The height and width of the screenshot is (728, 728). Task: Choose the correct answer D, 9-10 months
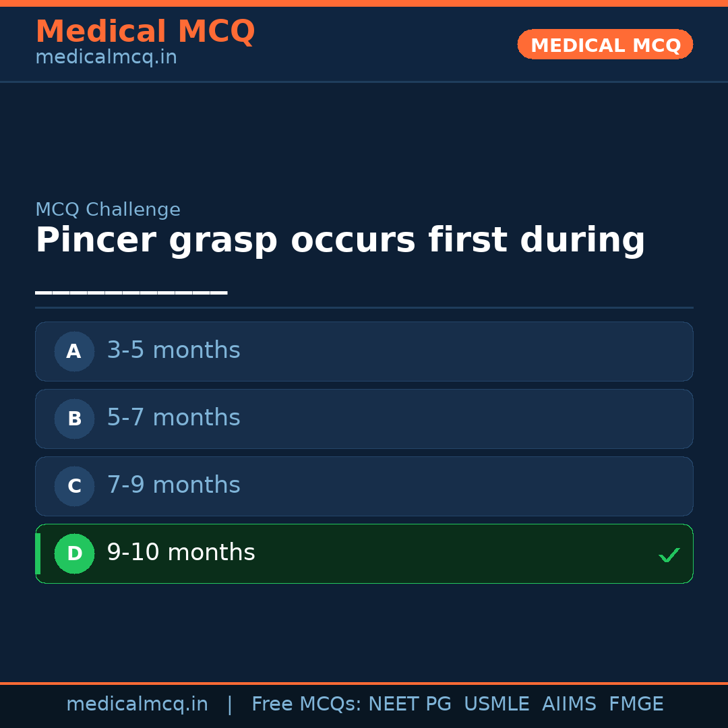point(364,553)
